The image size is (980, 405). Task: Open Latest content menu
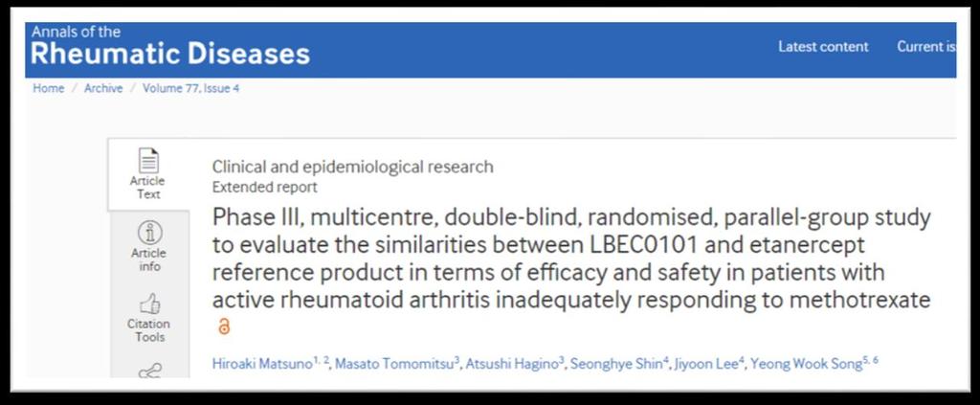pyautogui.click(x=823, y=46)
